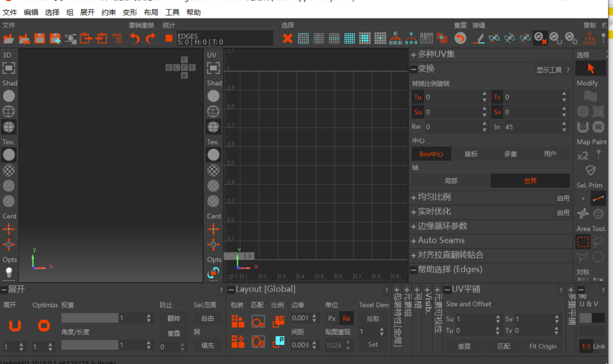Click the save-as floppy icon with plus
613x364 pixels.
55,39
